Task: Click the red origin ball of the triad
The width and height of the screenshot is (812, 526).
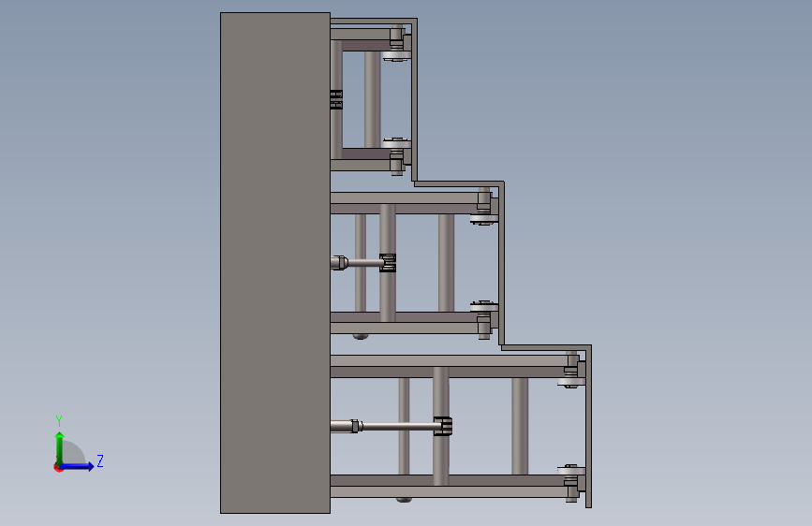Action: click(x=58, y=468)
